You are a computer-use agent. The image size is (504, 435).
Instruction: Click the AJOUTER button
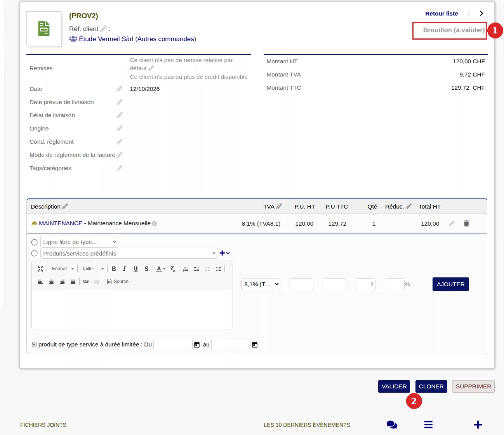pyautogui.click(x=451, y=284)
